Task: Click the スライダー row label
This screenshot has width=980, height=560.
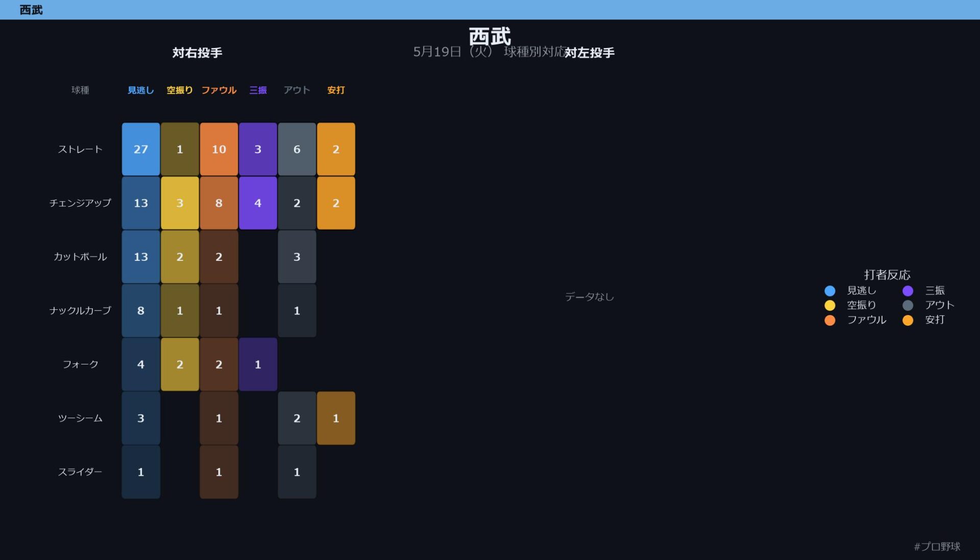Action: point(80,472)
